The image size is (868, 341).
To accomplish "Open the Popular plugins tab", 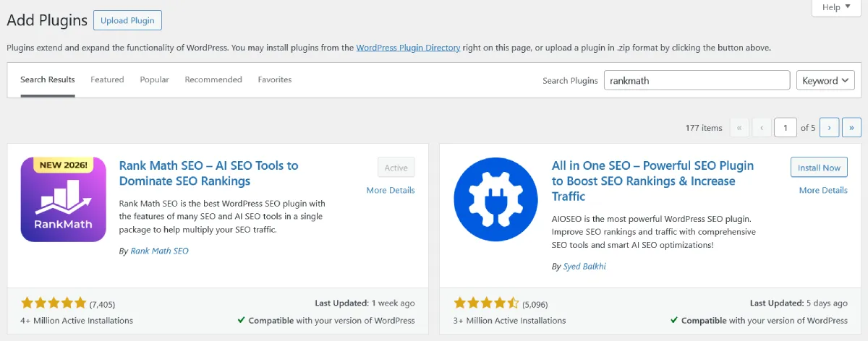I will pos(155,79).
